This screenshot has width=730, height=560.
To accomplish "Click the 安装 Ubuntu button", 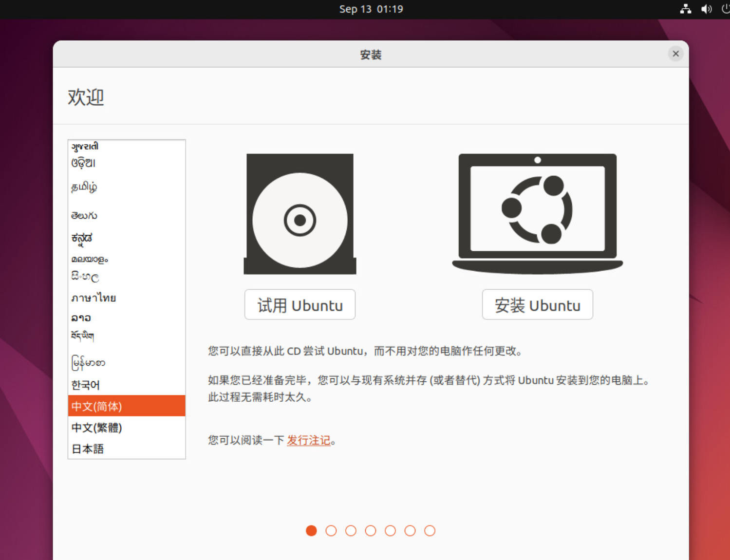I will pos(538,305).
